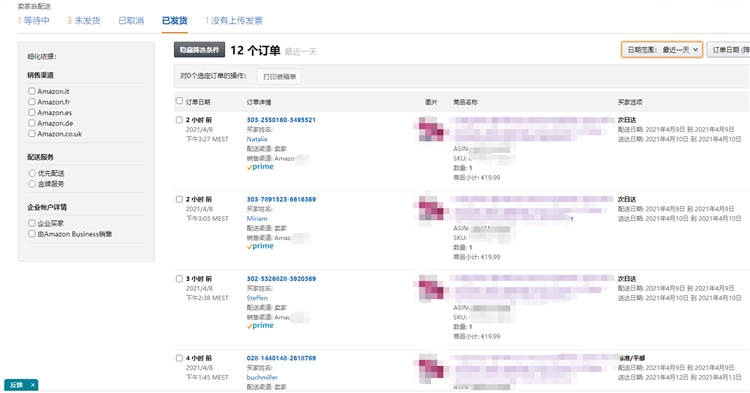Open buyer Miriam's profile link
The width and height of the screenshot is (750, 393).
tap(257, 218)
